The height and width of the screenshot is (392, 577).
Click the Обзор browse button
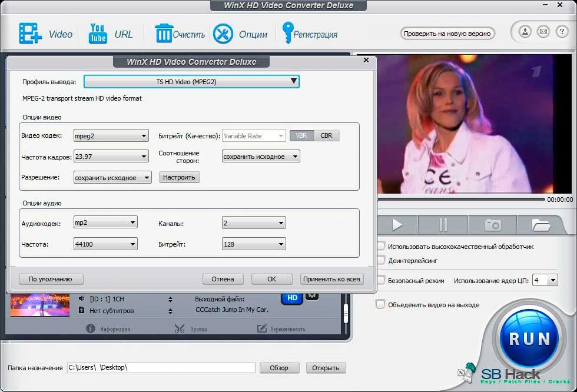tap(279, 368)
